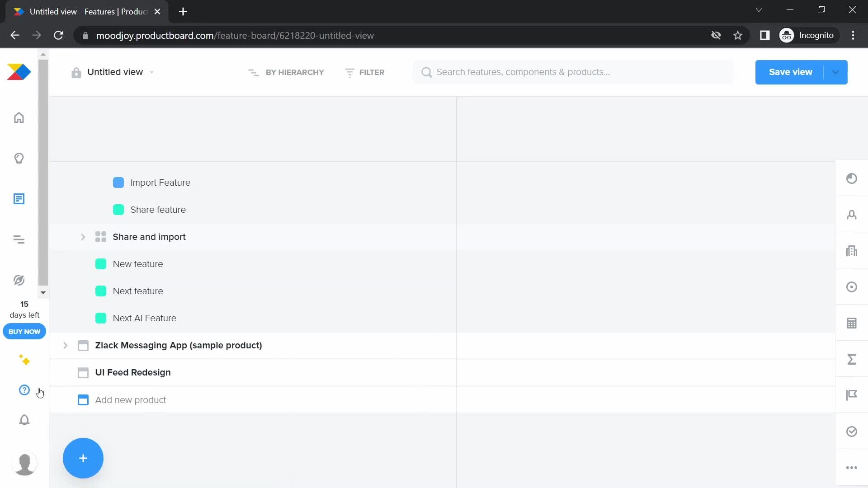Expand the Share and import section
The height and width of the screenshot is (488, 868).
pos(84,237)
